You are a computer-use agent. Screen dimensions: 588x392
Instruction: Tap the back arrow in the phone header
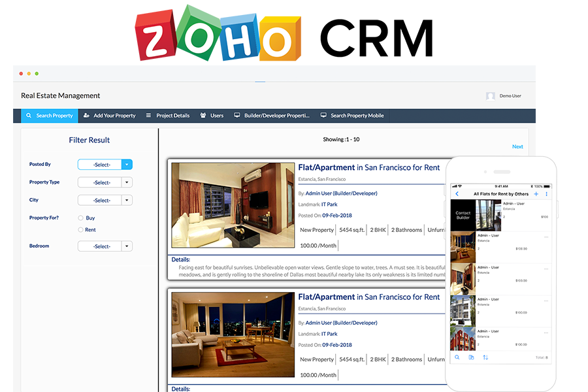[457, 194]
